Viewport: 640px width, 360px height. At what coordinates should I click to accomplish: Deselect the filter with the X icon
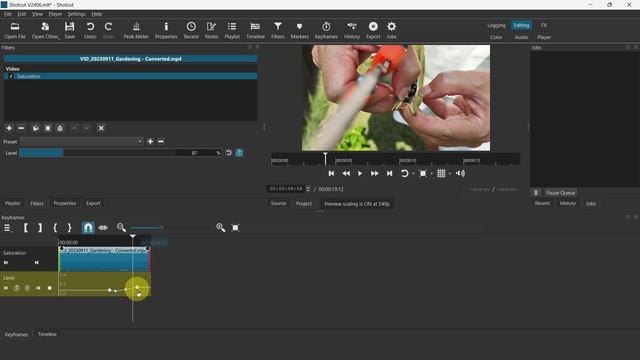coord(101,128)
